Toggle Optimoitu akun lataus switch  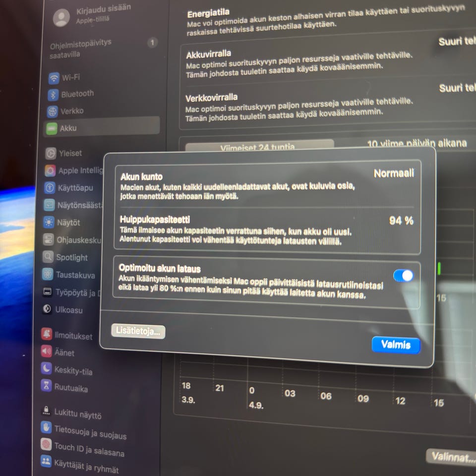pos(403,276)
